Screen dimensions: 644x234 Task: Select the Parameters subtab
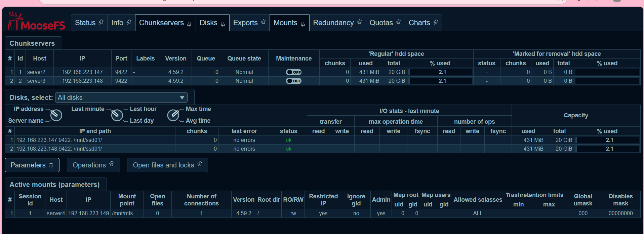(x=28, y=165)
